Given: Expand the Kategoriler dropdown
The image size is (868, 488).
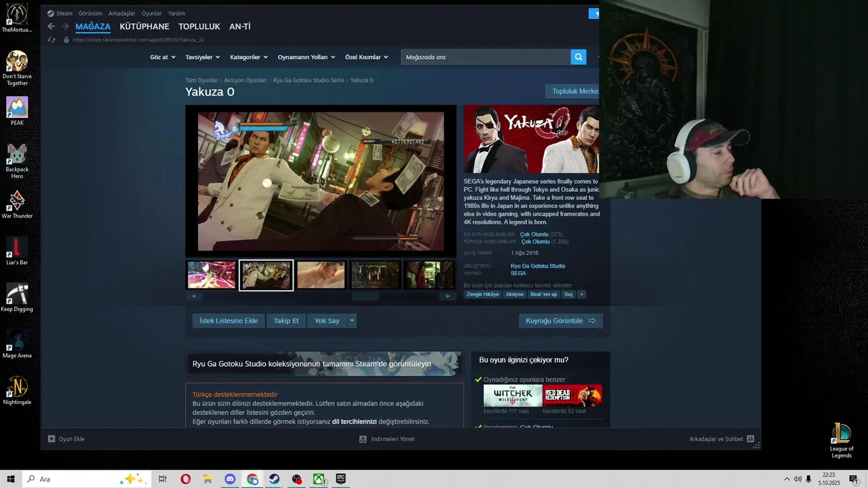Looking at the screenshot, I should click(x=249, y=57).
